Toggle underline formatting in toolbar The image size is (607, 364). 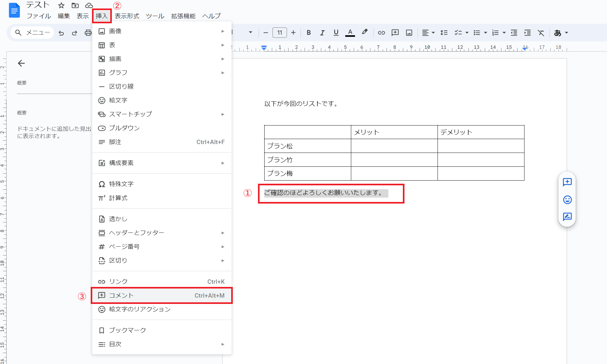coord(336,33)
